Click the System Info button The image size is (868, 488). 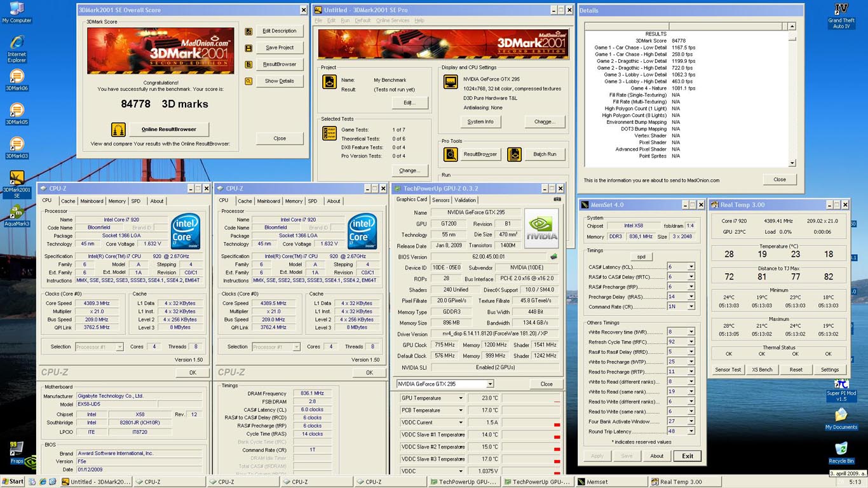[x=480, y=122]
